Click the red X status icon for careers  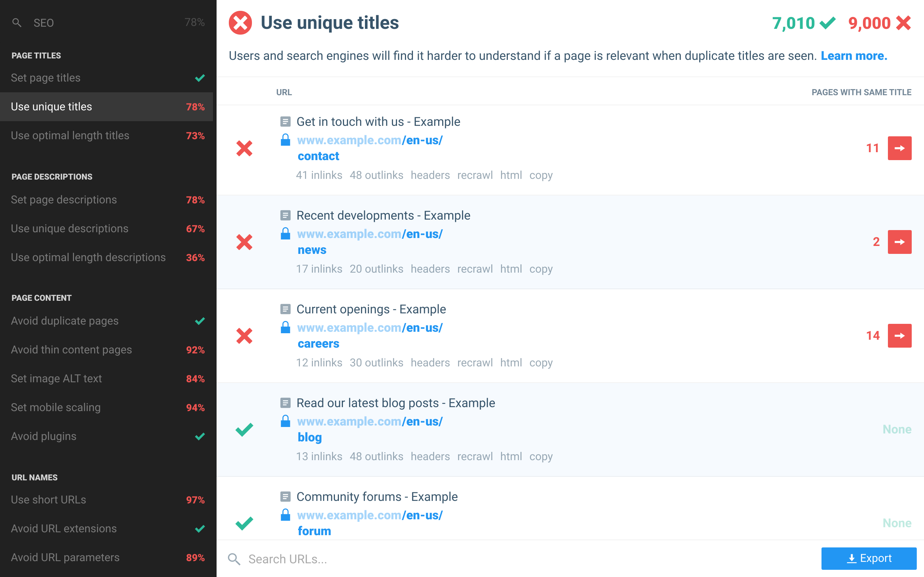click(244, 336)
